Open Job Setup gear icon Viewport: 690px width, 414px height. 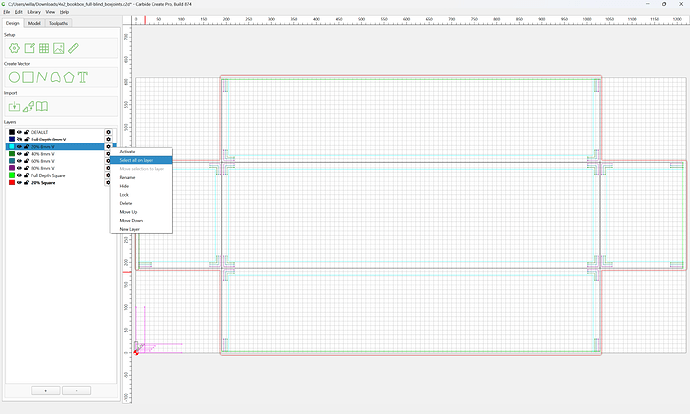(x=14, y=48)
